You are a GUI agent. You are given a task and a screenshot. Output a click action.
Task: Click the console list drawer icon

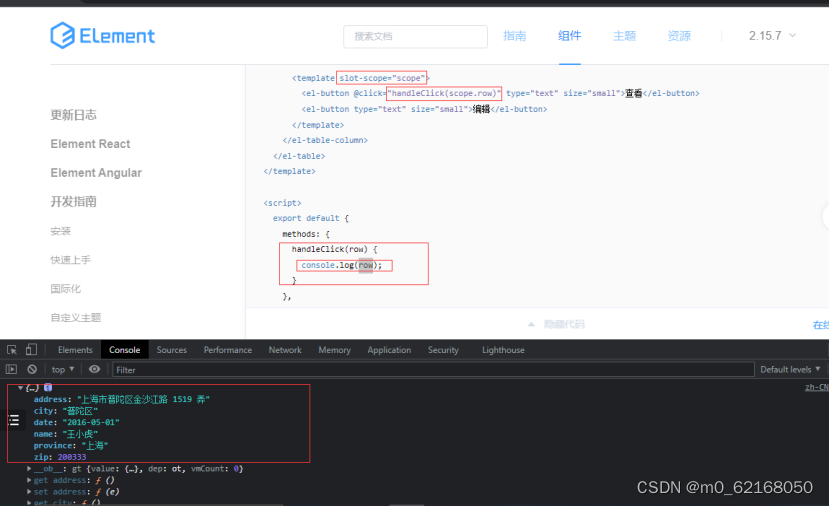pyautogui.click(x=14, y=420)
